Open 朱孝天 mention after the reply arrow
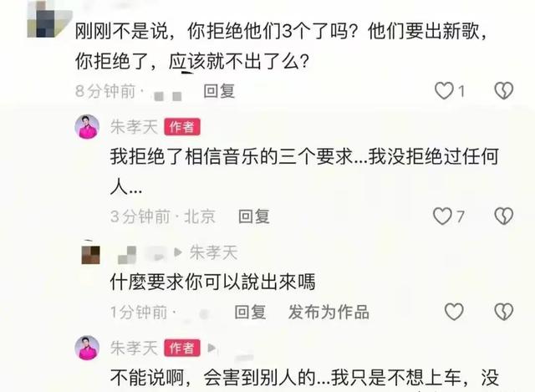535x392 pixels. (213, 252)
